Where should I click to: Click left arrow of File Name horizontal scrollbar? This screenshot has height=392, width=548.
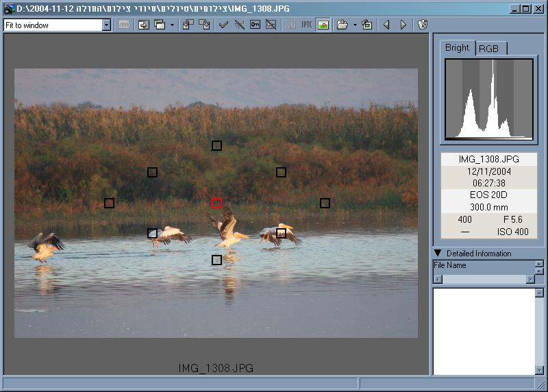pos(438,279)
